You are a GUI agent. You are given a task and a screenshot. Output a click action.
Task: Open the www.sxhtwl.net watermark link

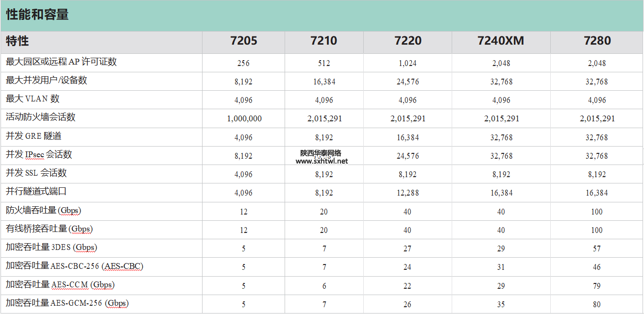[322, 161]
